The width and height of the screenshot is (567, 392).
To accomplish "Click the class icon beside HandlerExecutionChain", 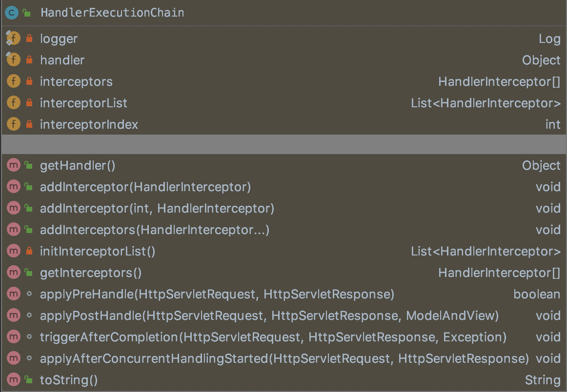I will [x=12, y=13].
